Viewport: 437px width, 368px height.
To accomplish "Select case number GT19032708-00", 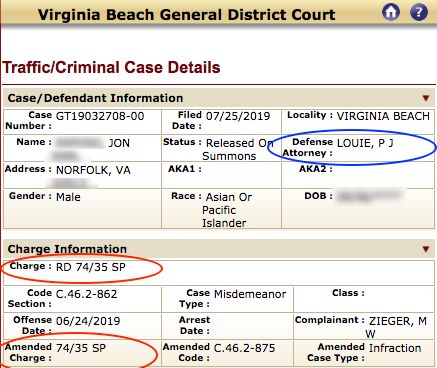I will click(100, 116).
